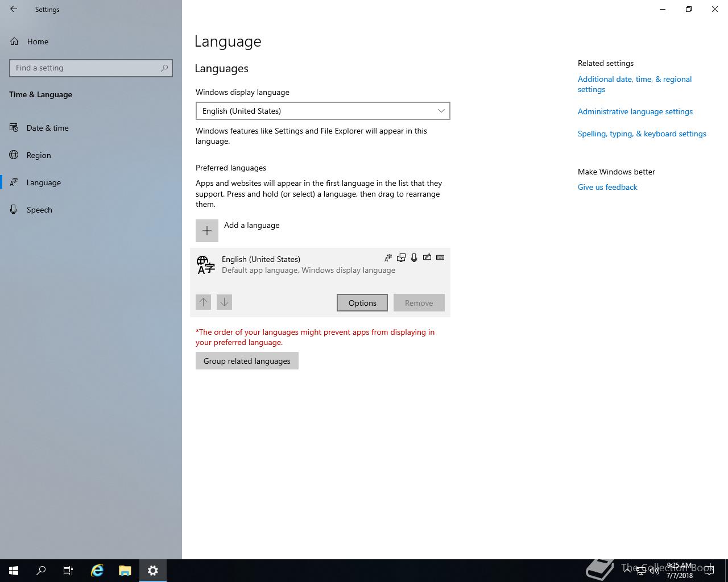Click speech recognition microphone icon on English

point(414,258)
